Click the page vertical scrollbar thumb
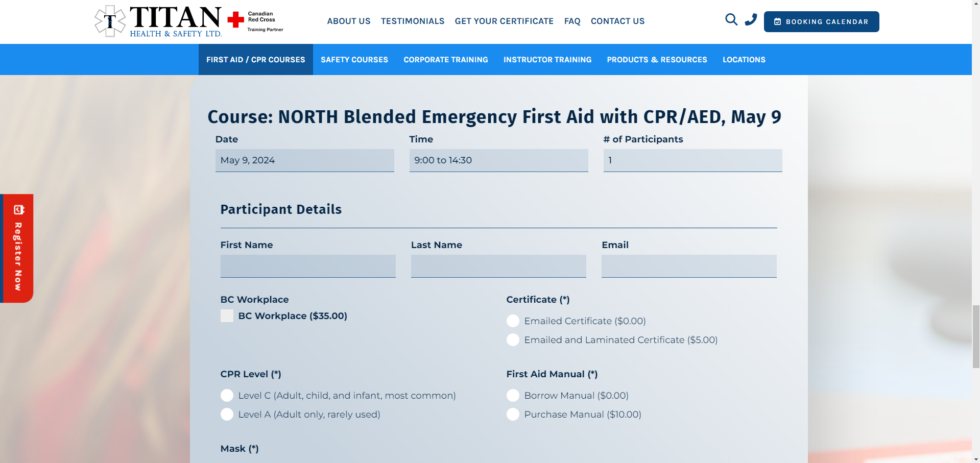This screenshot has height=463, width=980. (x=976, y=336)
